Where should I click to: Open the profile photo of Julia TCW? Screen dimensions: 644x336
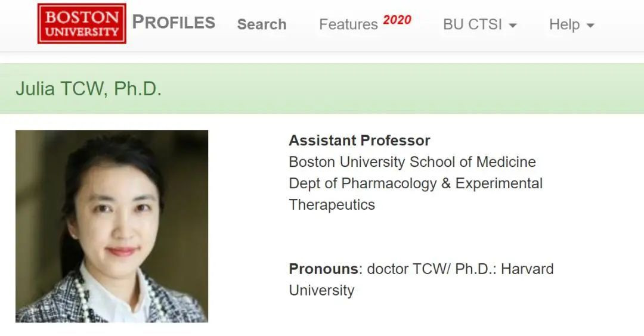[112, 226]
